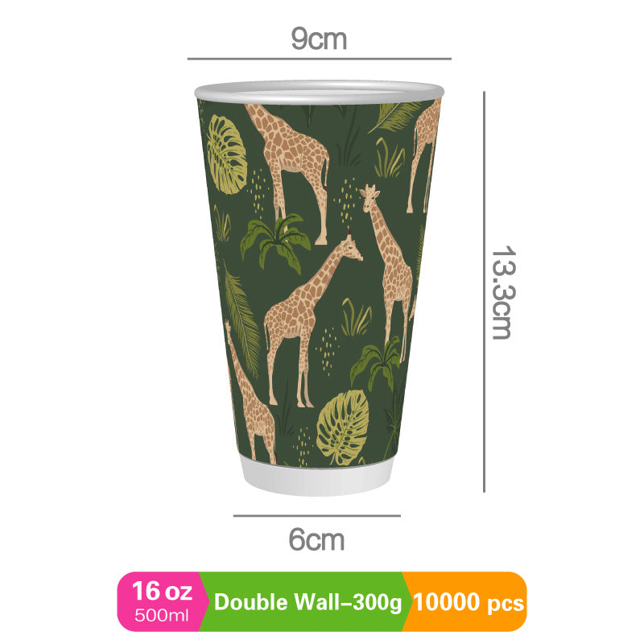Click the giraffe face looking forward

(x=369, y=197)
